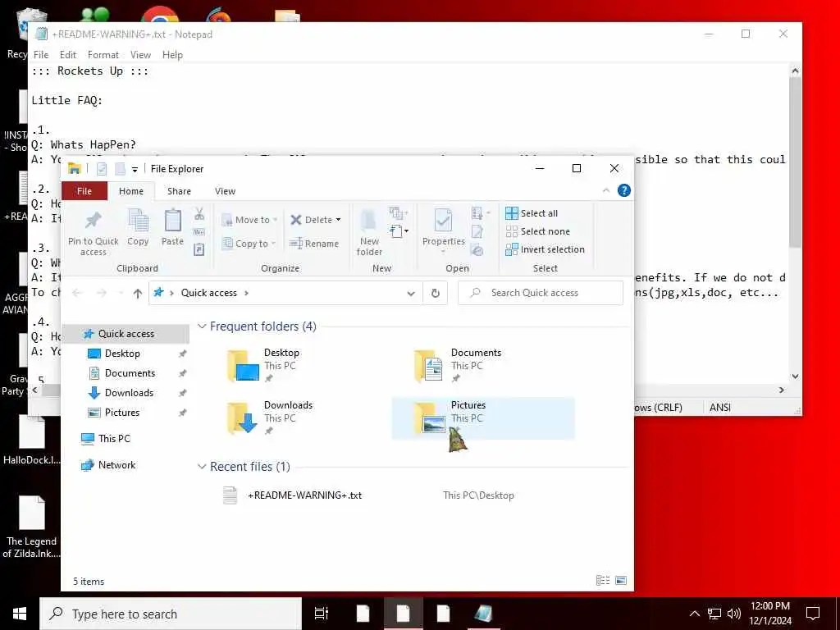Click the Up arrow navigation button
Image resolution: width=840 pixels, height=630 pixels.
(x=138, y=293)
